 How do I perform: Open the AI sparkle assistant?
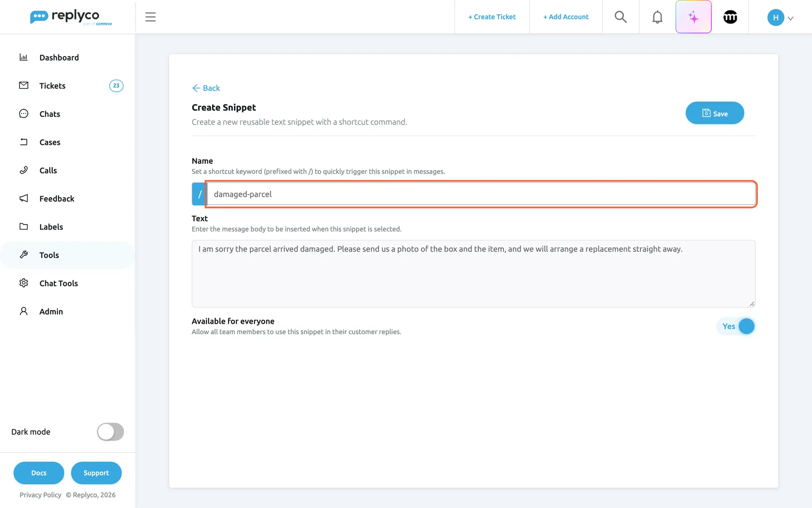pyautogui.click(x=693, y=17)
